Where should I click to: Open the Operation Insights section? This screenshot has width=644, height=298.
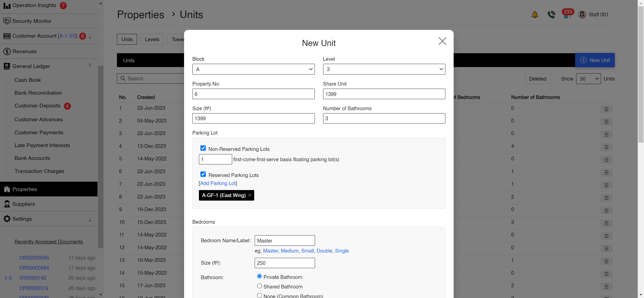click(x=34, y=5)
